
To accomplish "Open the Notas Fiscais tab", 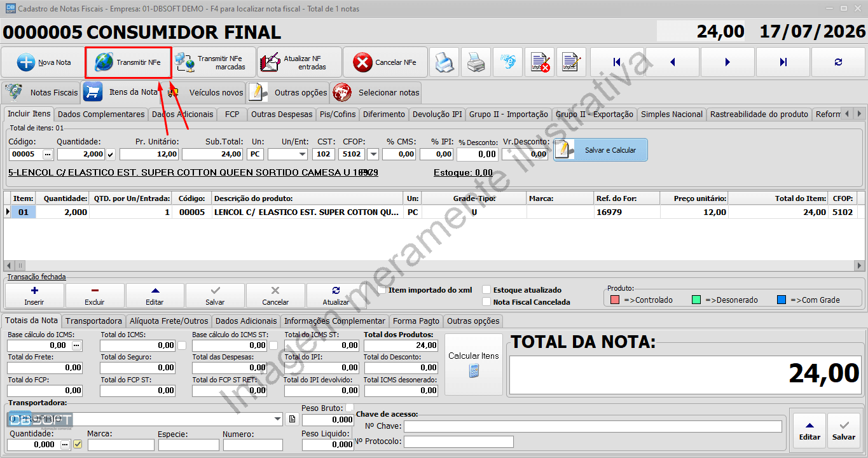I will 41,92.
